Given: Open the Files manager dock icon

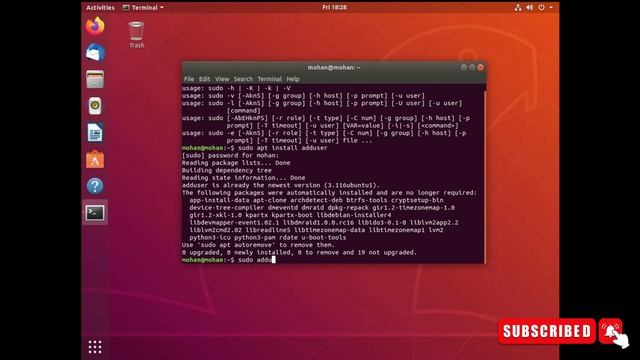Looking at the screenshot, I should pos(95,79).
